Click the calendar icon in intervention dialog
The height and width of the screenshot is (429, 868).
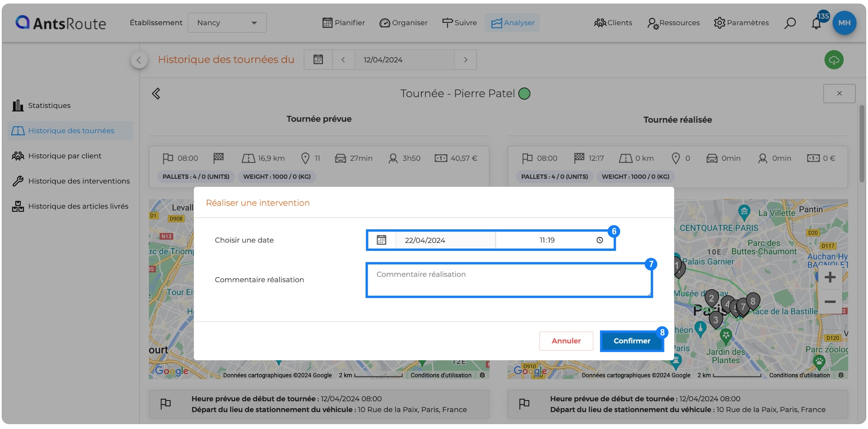381,240
